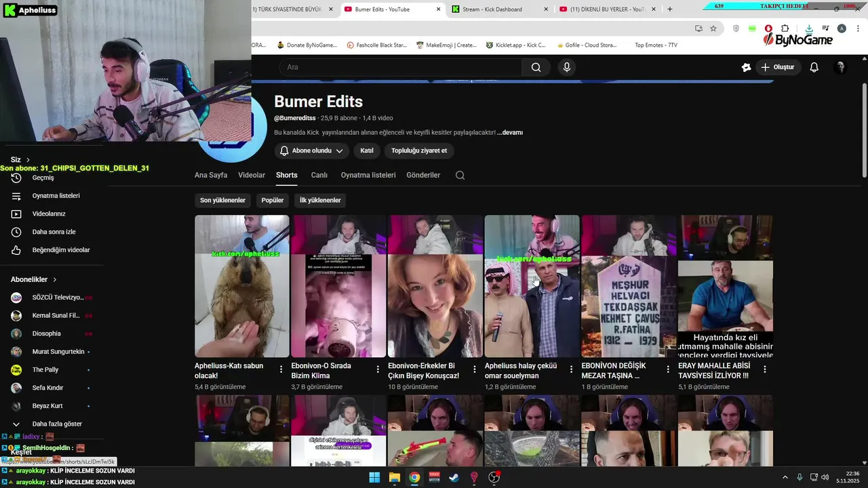Close the Bumer Edits YouTube tab
Viewport: 868px width, 488px height.
(x=438, y=9)
